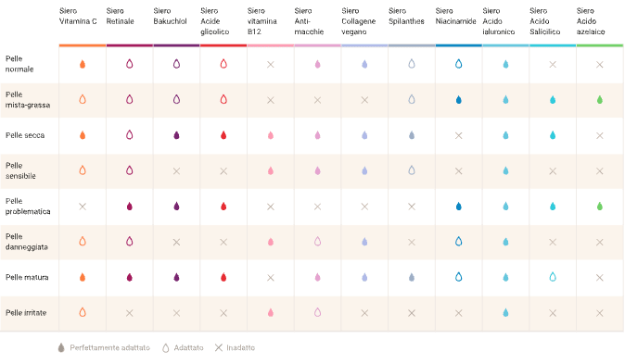The height and width of the screenshot is (364, 625).
Task: Select the Siero Vitamina C column header
Action: tap(78, 17)
